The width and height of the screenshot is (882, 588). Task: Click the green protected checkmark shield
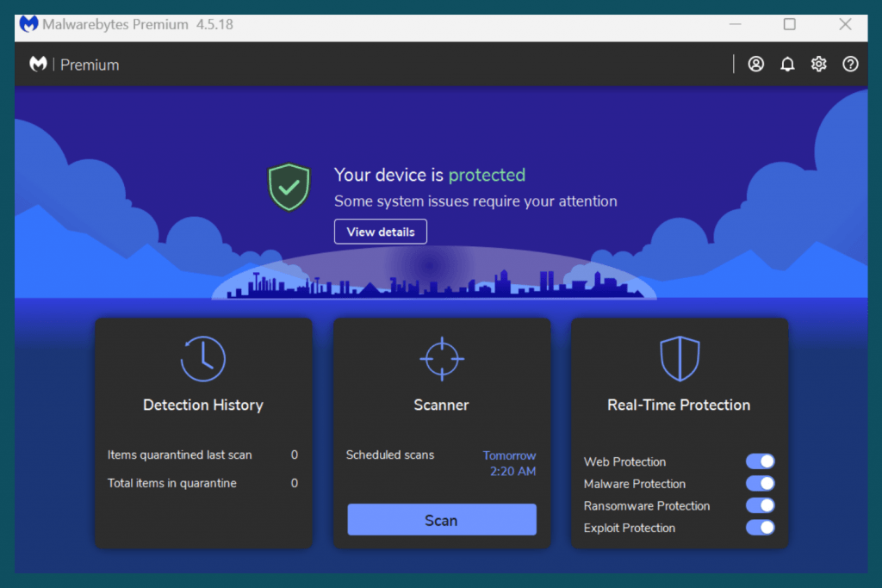tap(289, 187)
